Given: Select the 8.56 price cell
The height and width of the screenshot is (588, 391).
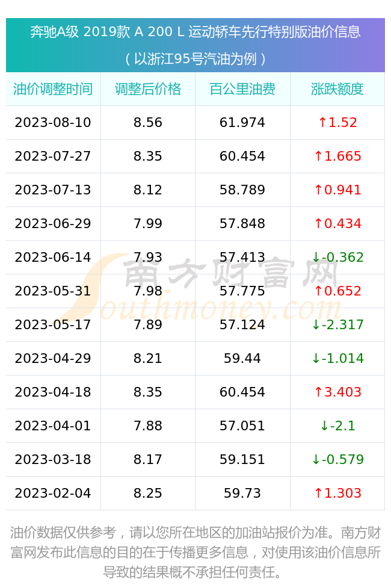Looking at the screenshot, I should [x=148, y=123].
